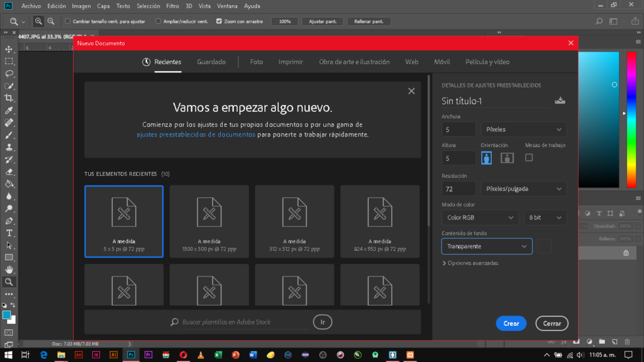Screen dimensions: 644x362
Task: Click the Cerrar button
Action: (x=552, y=324)
